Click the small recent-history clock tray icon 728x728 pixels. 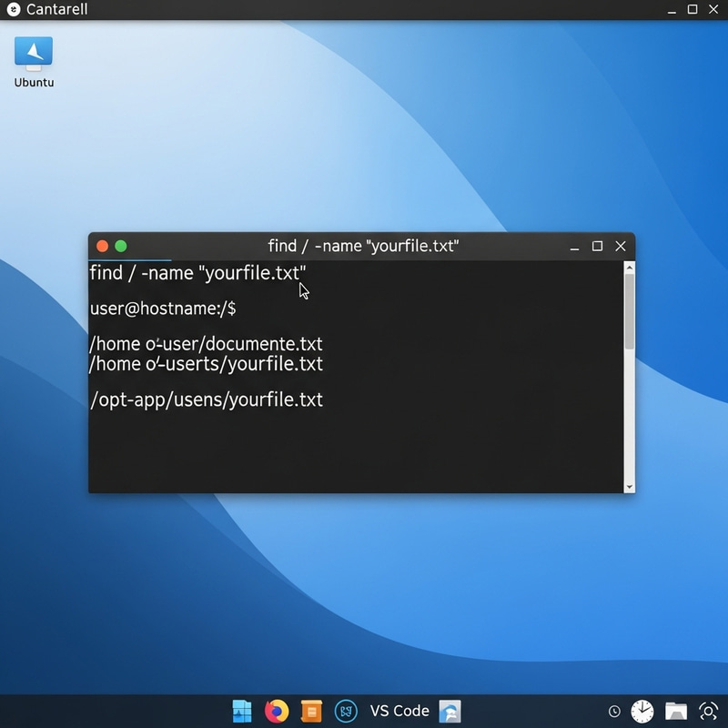point(613,710)
